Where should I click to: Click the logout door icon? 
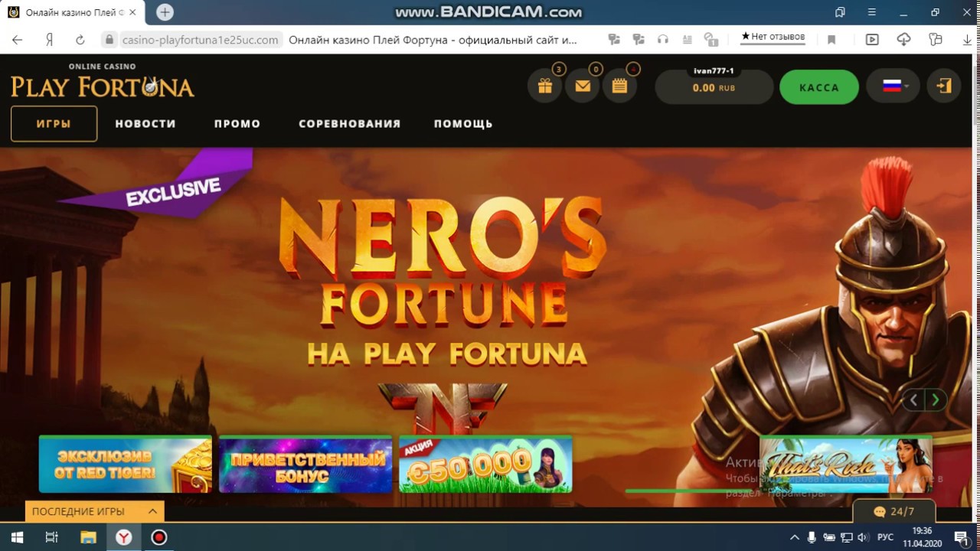pos(944,86)
